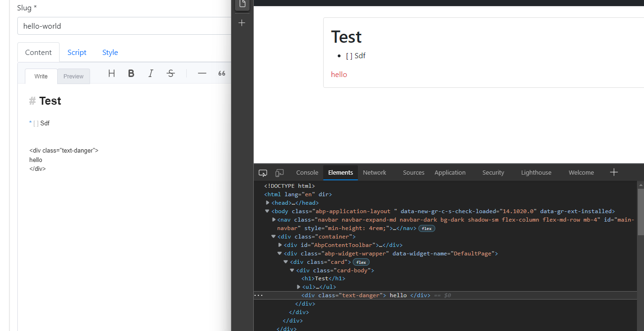Toggle the flex badge next to the navbar element
This screenshot has width=644, height=331.
pos(426,228)
